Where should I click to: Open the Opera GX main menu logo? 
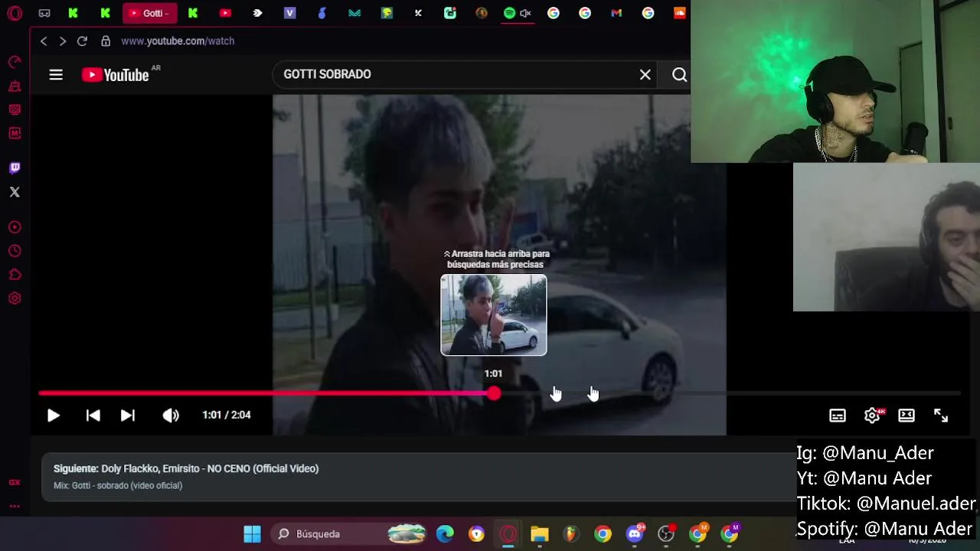coord(15,13)
